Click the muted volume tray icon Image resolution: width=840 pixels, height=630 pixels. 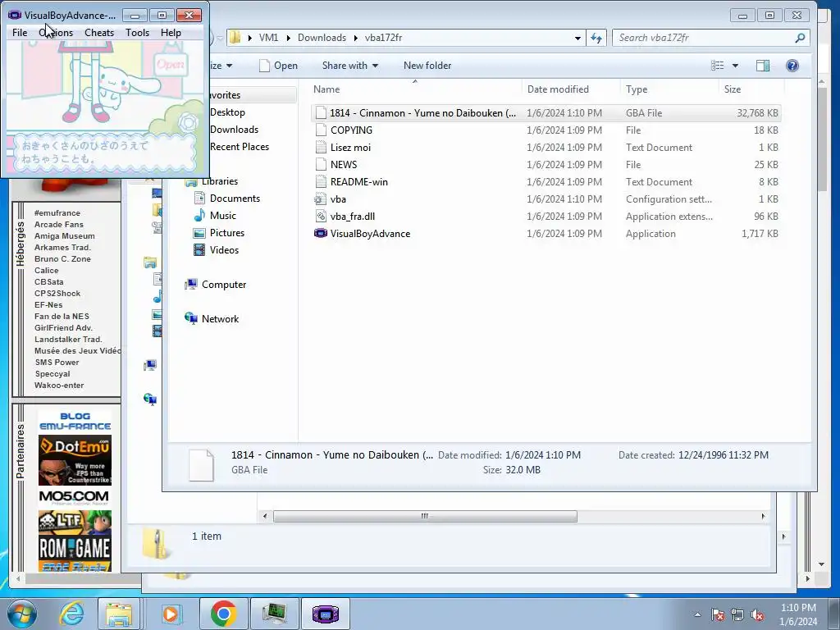757,615
